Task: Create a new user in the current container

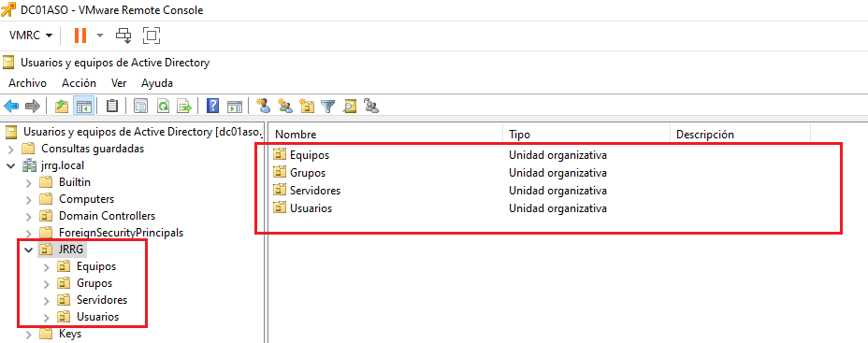Action: click(264, 106)
